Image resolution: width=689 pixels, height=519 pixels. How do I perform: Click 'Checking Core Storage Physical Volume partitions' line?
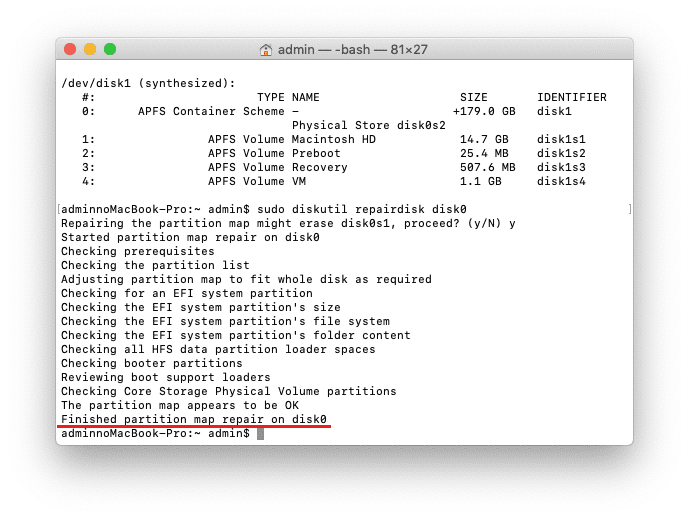click(x=228, y=392)
